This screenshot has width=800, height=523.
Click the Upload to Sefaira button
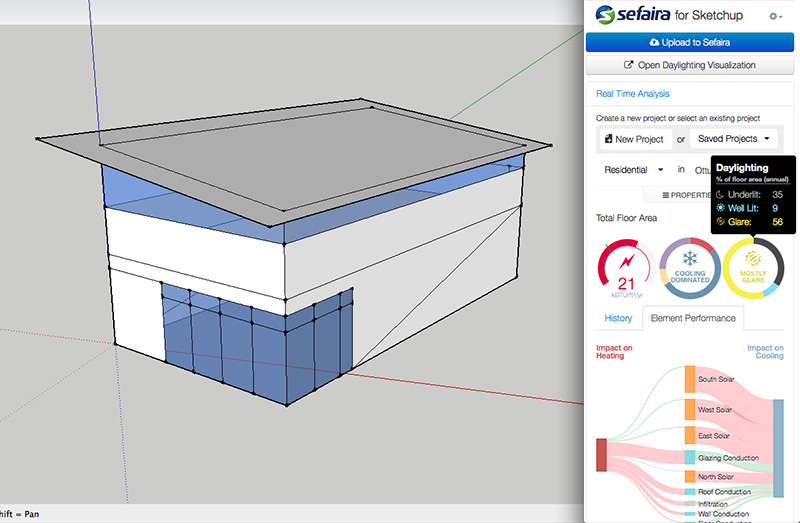pyautogui.click(x=689, y=42)
